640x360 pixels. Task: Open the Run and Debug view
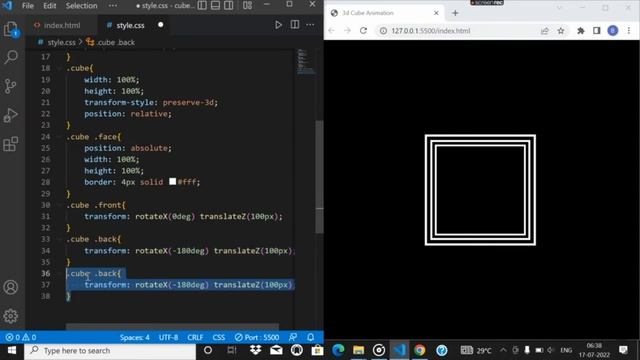[11, 115]
